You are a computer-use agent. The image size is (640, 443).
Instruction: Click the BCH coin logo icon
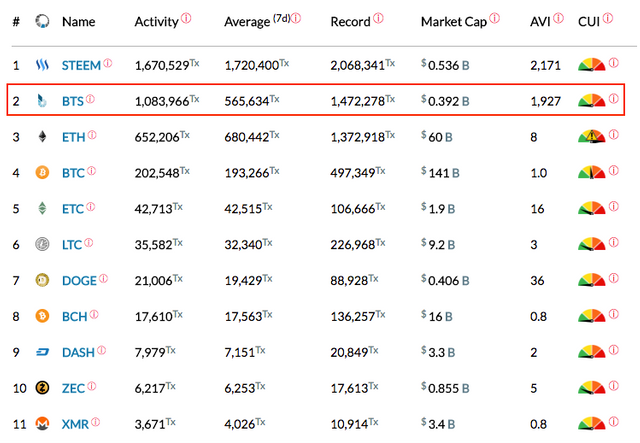point(42,316)
